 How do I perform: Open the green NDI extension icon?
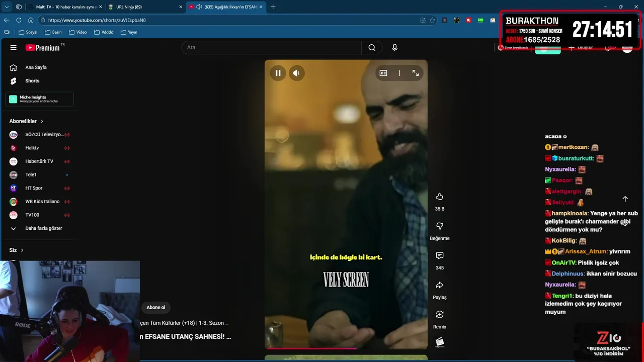point(480,20)
